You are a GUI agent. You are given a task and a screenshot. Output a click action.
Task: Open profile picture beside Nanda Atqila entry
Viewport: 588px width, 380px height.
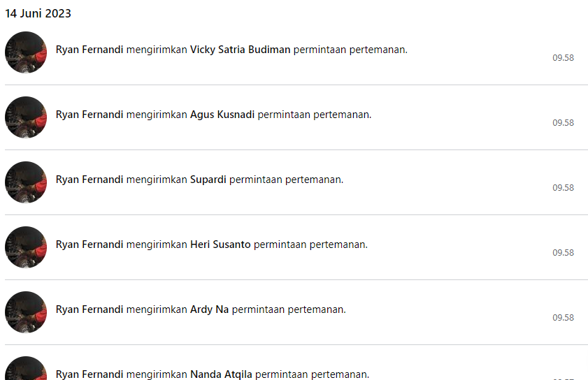(x=26, y=368)
